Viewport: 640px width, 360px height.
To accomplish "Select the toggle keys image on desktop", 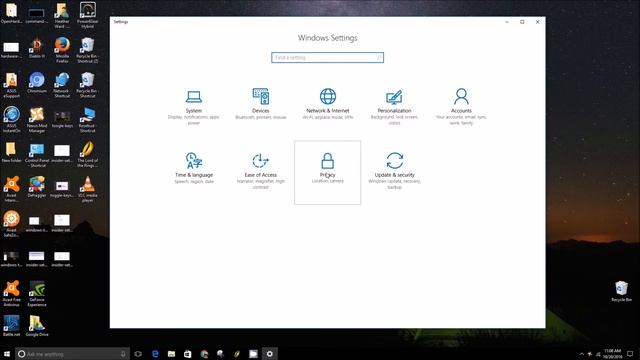I will 62,189.
